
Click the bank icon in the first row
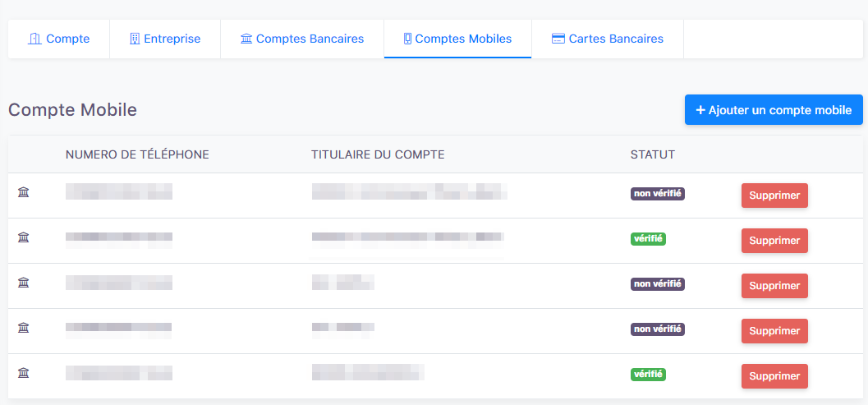(23, 192)
